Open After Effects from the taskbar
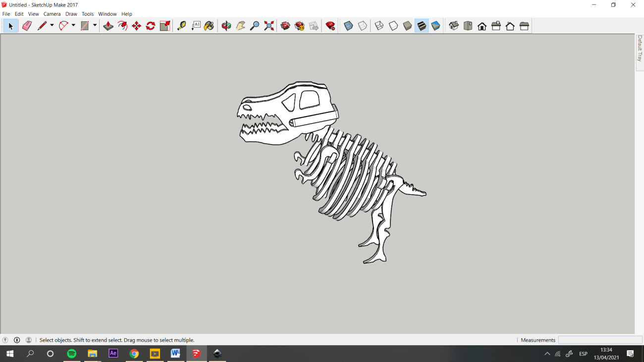 [x=113, y=354]
